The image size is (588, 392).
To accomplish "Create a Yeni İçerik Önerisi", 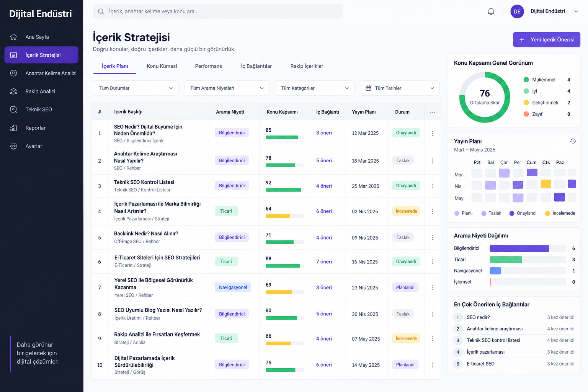I will point(547,39).
